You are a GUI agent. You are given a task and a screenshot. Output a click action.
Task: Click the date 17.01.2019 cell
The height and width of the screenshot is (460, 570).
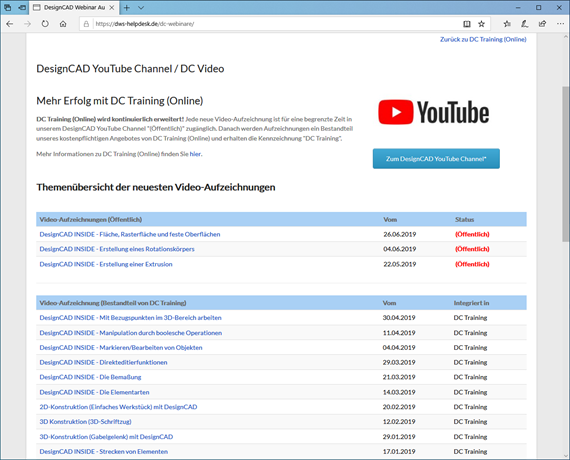point(399,452)
